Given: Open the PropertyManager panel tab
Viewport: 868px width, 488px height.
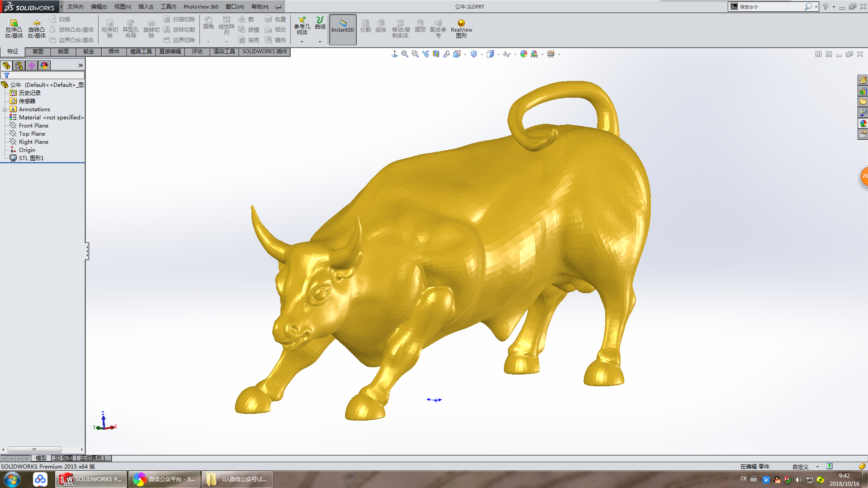Looking at the screenshot, I should [19, 66].
